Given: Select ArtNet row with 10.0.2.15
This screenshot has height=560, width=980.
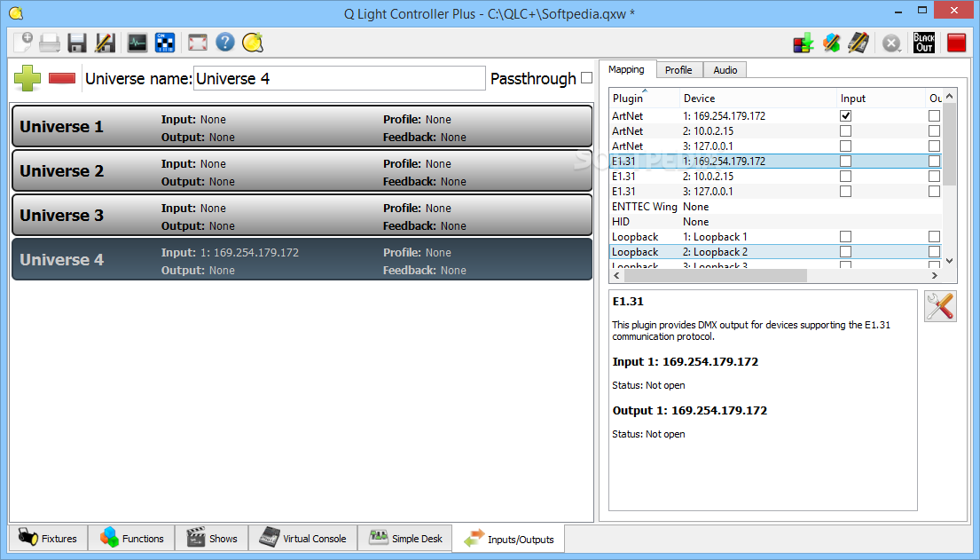Looking at the screenshot, I should [776, 130].
